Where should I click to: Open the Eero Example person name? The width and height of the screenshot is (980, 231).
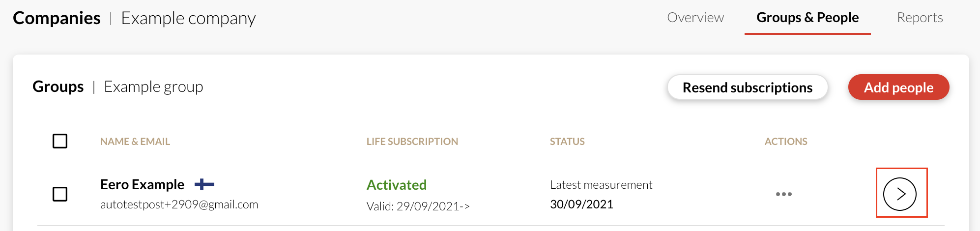click(x=142, y=184)
